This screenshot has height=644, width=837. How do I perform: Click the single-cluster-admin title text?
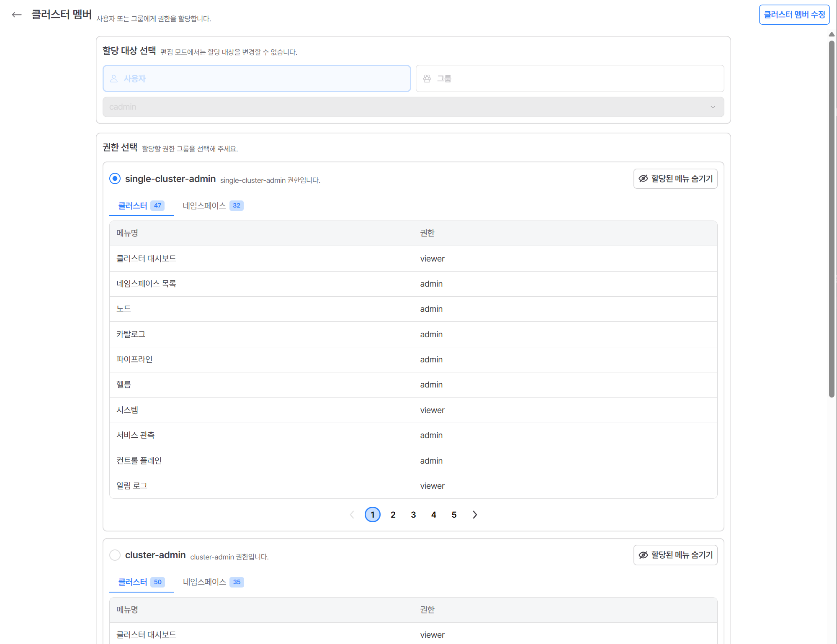pyautogui.click(x=170, y=179)
